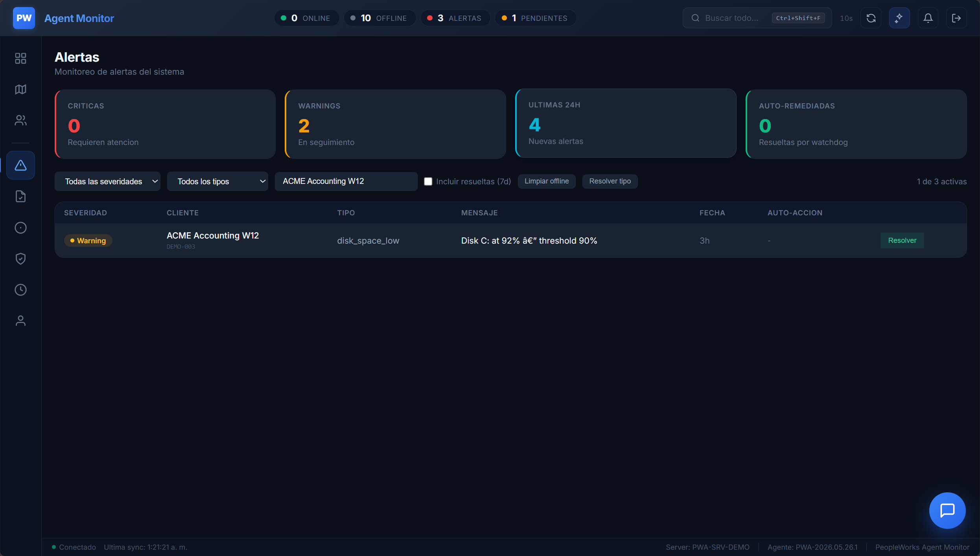
Task: Open the Warnings summary card
Action: click(x=395, y=124)
